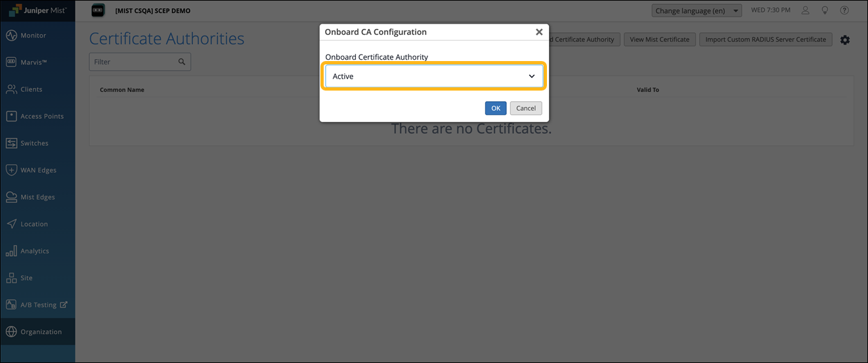This screenshot has width=868, height=363.
Task: Click the help question mark icon
Action: 844,11
